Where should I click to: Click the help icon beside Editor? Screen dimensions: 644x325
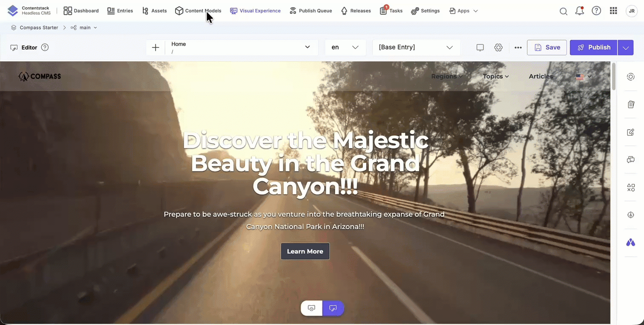tap(45, 47)
